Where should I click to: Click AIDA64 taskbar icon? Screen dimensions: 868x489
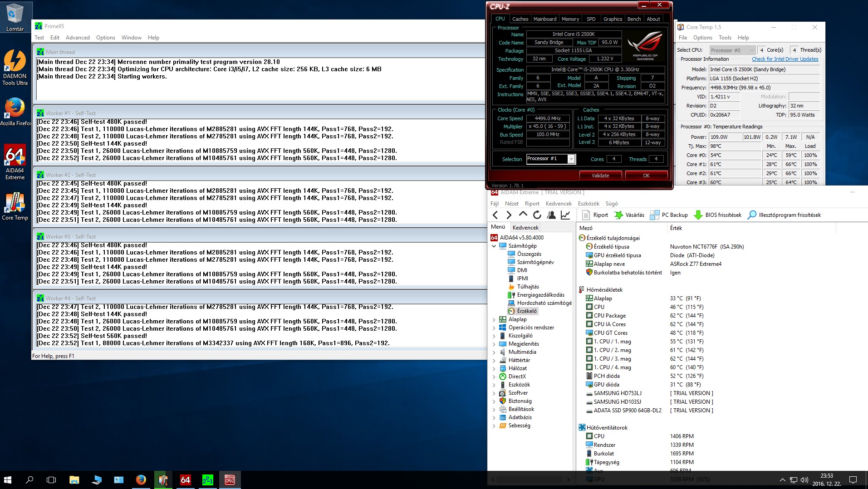185,479
